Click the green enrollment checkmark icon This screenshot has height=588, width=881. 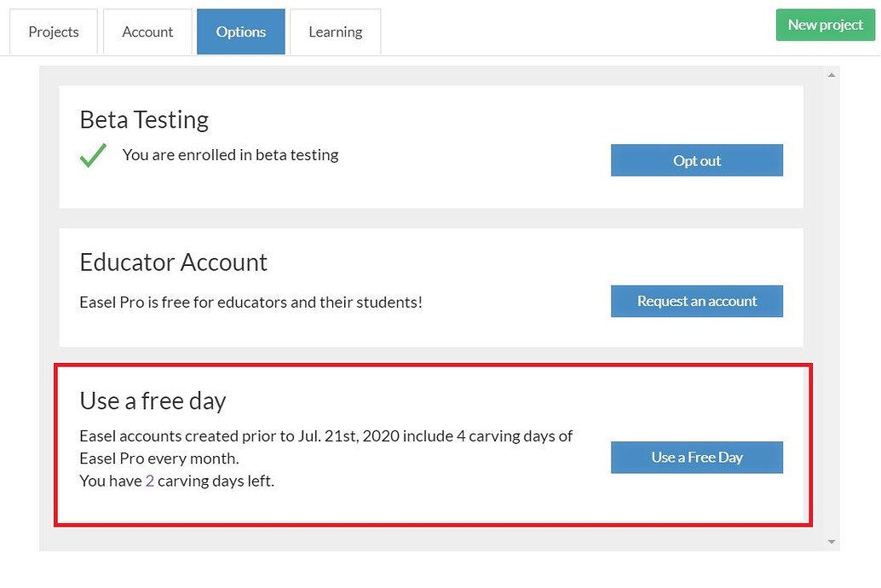[x=94, y=155]
